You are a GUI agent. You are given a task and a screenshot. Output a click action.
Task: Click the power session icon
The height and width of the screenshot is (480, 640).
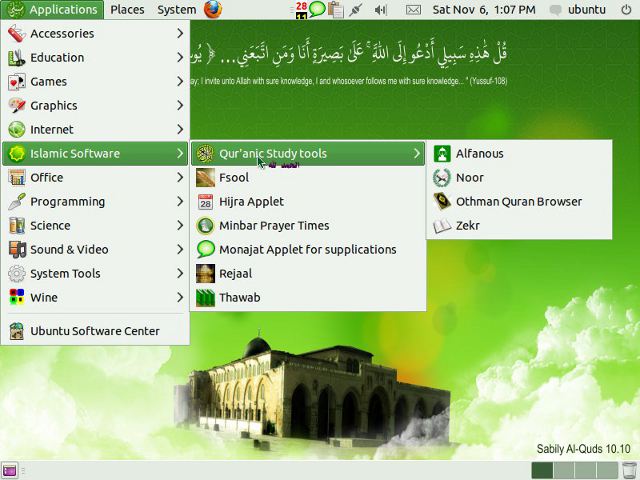tap(626, 10)
